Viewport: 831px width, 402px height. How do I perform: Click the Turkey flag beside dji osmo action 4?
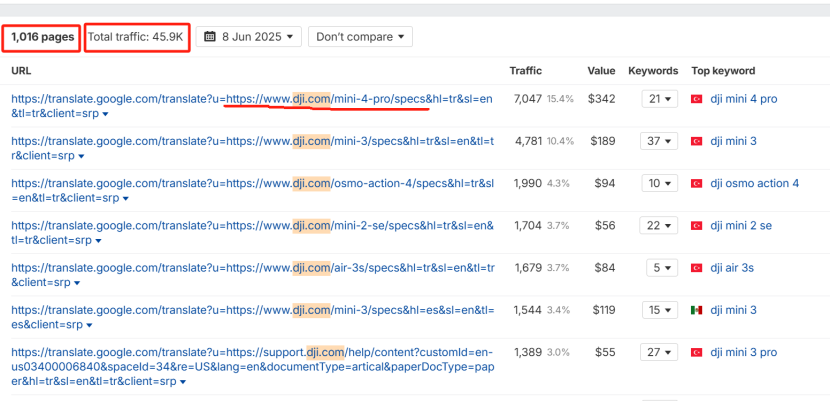click(x=697, y=184)
